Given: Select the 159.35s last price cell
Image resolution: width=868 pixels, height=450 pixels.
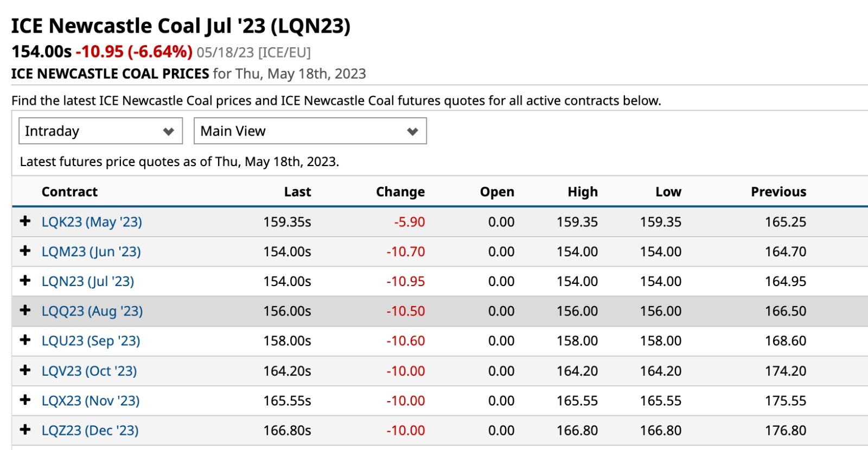Looking at the screenshot, I should click(x=288, y=222).
